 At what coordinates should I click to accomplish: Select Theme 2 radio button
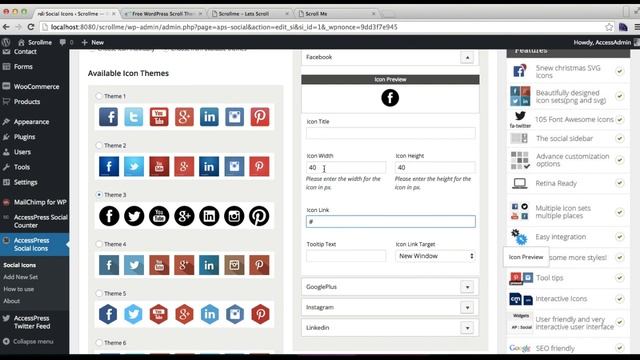point(99,145)
